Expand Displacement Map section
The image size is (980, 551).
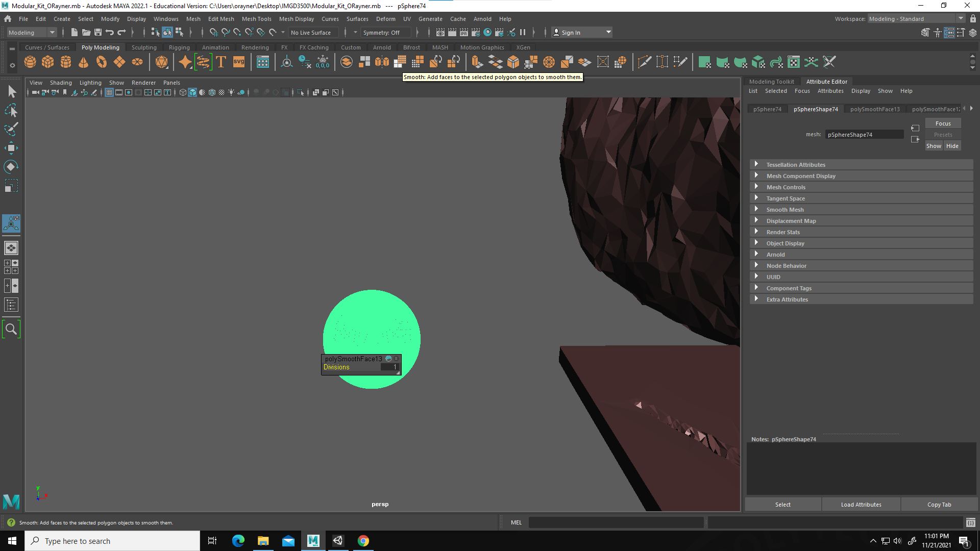pos(861,221)
